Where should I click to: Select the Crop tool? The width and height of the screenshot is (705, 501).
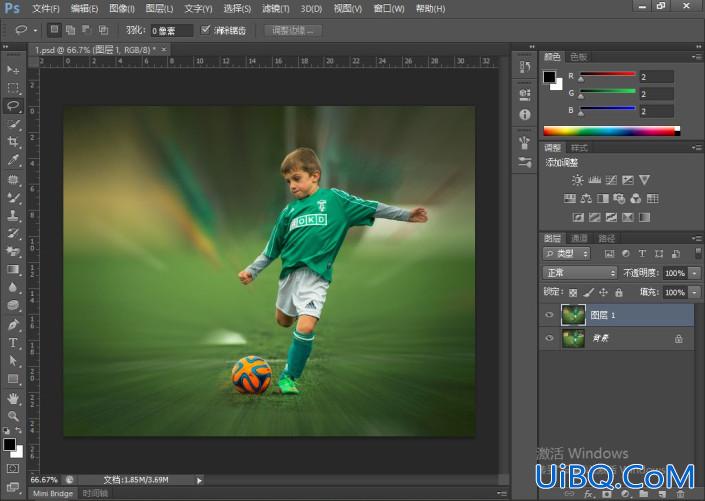(x=13, y=142)
